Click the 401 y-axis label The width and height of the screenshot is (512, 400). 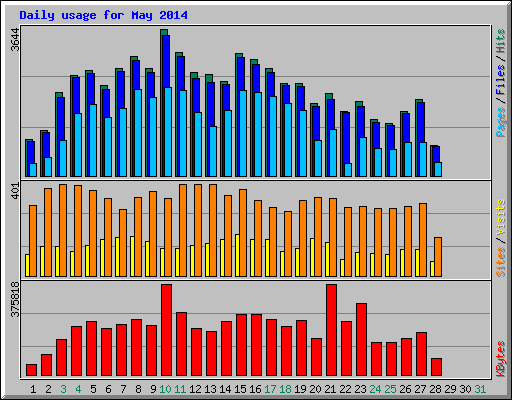pyautogui.click(x=15, y=191)
